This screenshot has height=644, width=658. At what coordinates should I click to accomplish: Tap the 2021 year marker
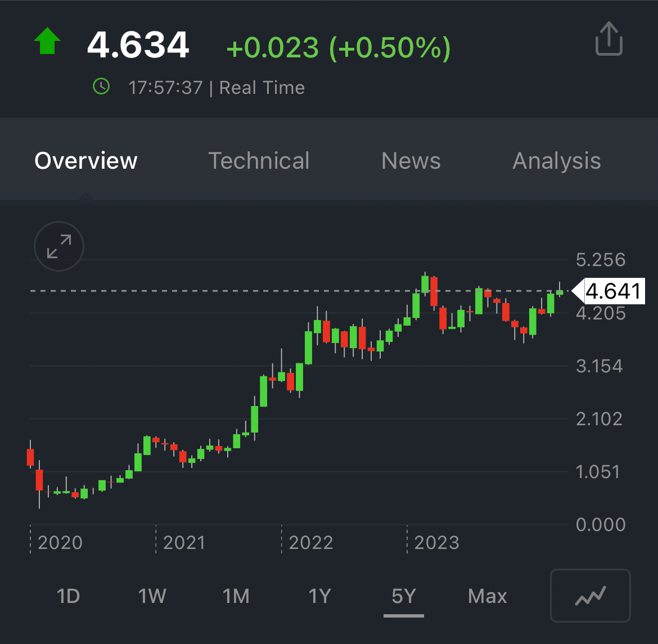(184, 543)
